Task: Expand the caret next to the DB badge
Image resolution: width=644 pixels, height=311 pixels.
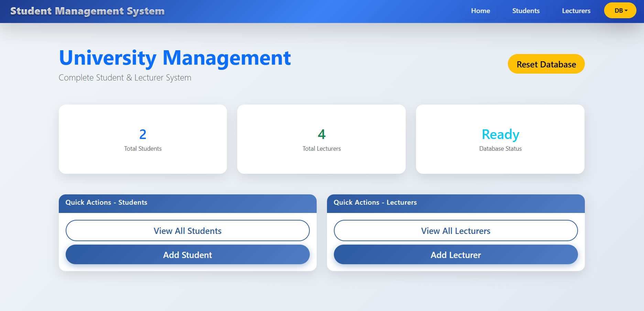Action: click(x=627, y=10)
